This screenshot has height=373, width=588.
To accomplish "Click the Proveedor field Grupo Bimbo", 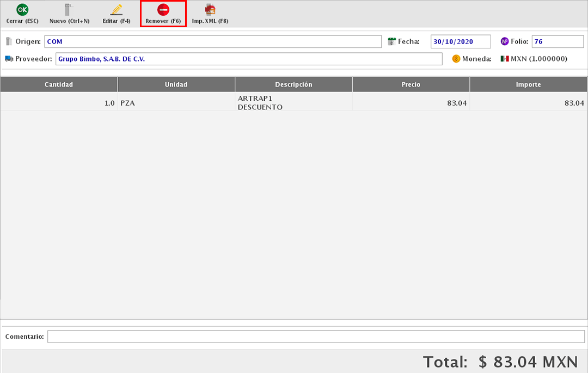I will (x=248, y=59).
